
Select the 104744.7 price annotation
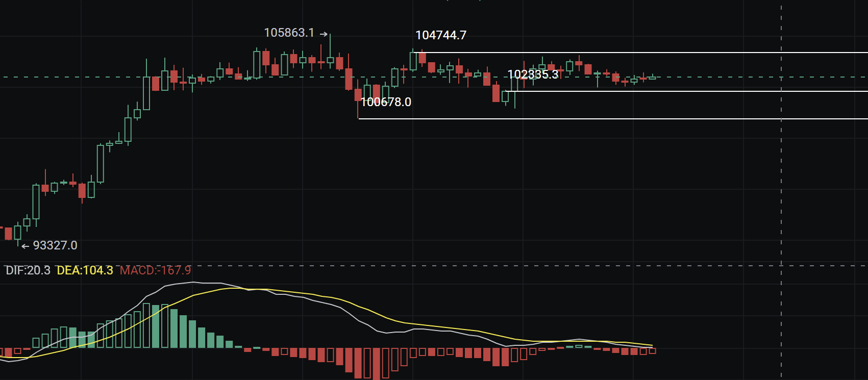point(441,35)
